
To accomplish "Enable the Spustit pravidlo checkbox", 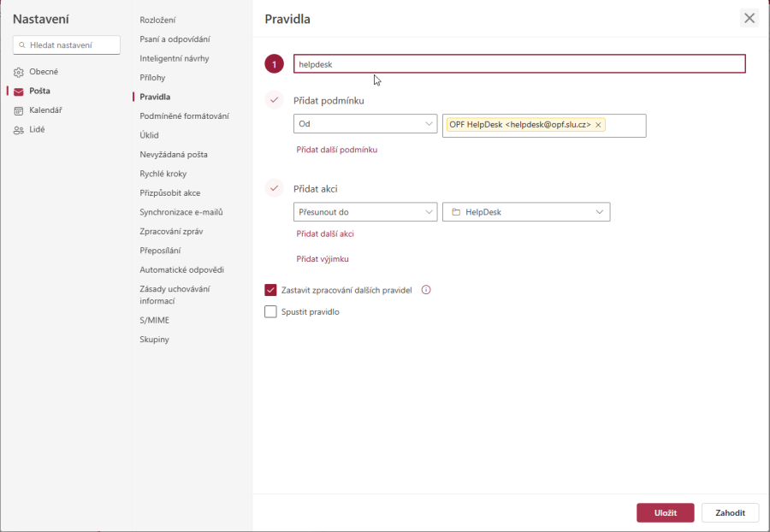I will tap(270, 311).
